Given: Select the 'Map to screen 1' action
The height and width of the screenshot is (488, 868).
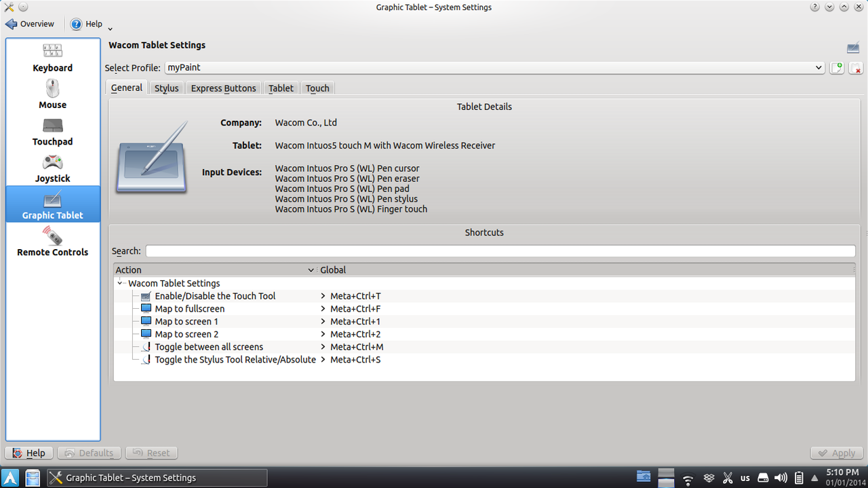Looking at the screenshot, I should pos(186,322).
